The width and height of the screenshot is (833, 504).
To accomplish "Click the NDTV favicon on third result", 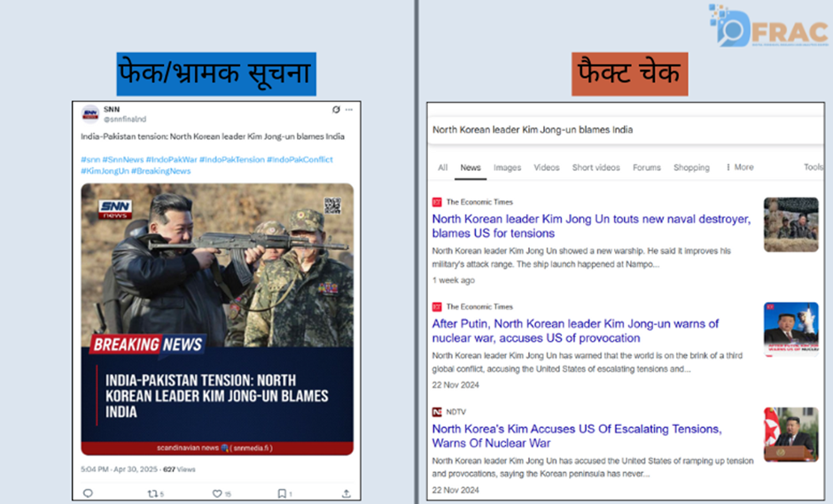I will [x=437, y=412].
